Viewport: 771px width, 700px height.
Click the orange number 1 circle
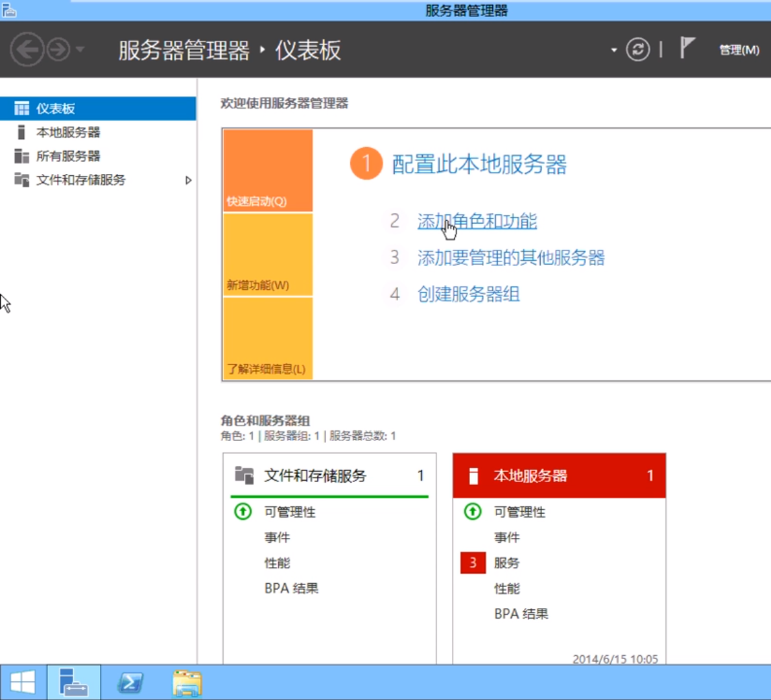(x=366, y=163)
